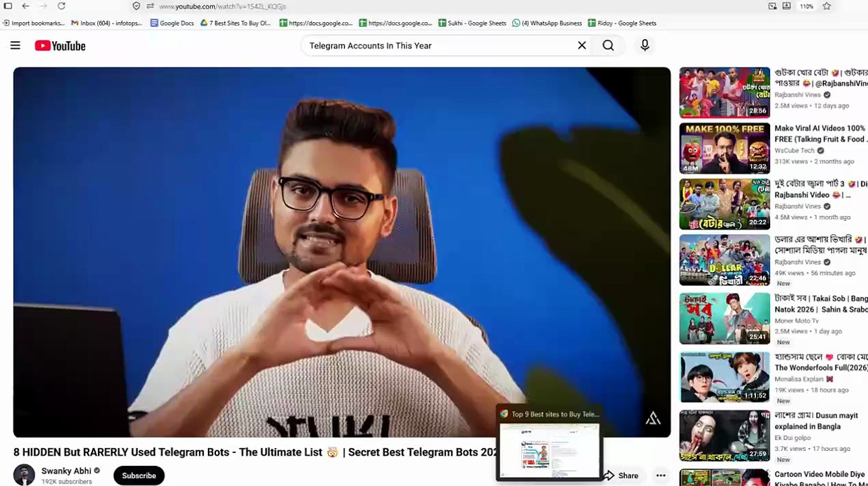Open The Wonderfools 1:11:52 thumbnail

coord(724,377)
